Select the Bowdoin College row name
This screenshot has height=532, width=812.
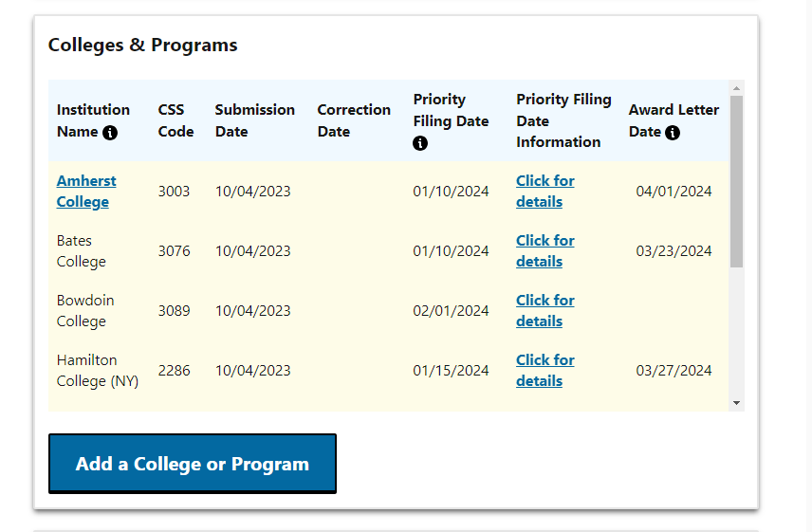(84, 311)
